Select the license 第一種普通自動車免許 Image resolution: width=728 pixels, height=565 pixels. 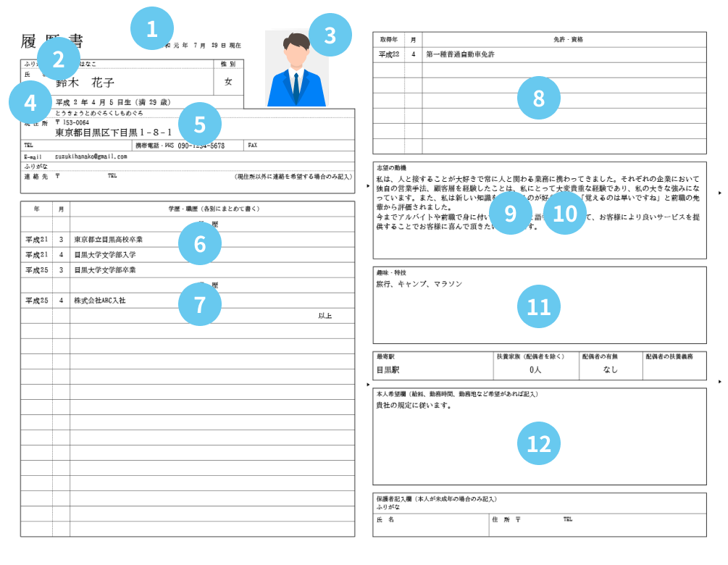point(461,54)
